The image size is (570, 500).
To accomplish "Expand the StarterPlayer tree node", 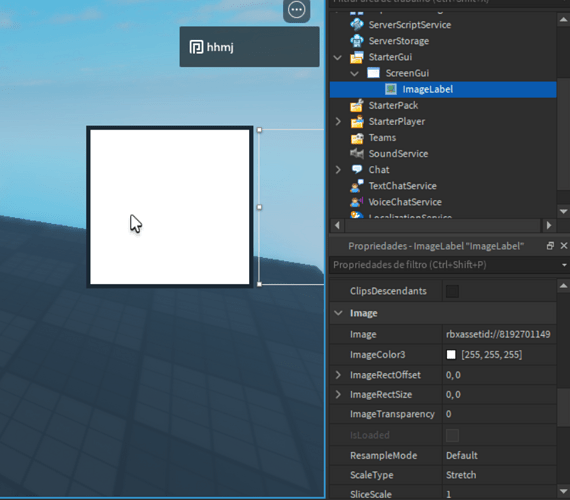I will [x=338, y=121].
